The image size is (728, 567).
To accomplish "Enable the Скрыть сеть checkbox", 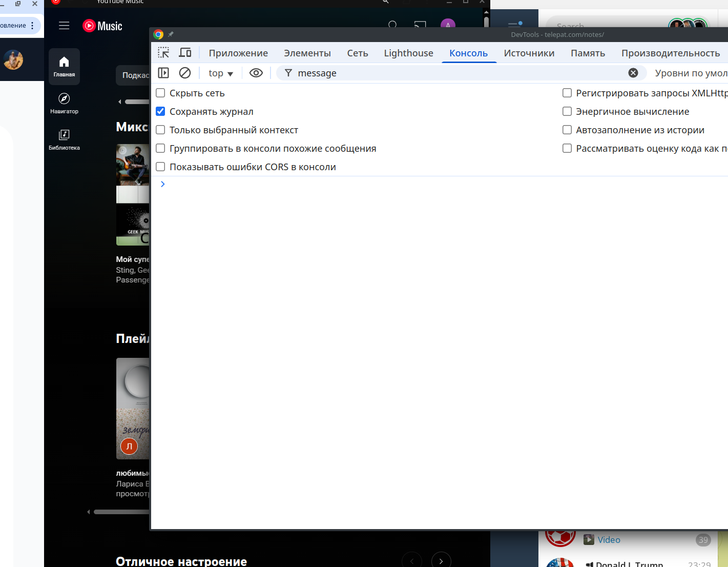I will (x=160, y=93).
